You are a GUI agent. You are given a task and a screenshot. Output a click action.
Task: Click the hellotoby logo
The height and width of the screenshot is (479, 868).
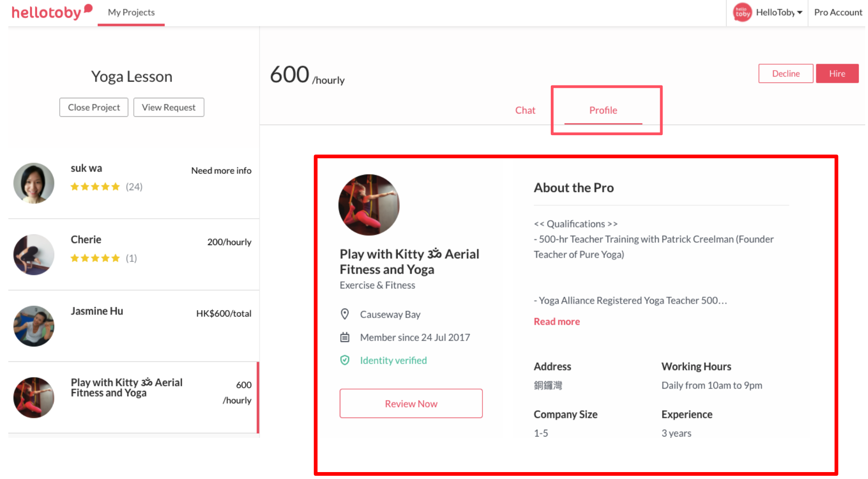(52, 12)
